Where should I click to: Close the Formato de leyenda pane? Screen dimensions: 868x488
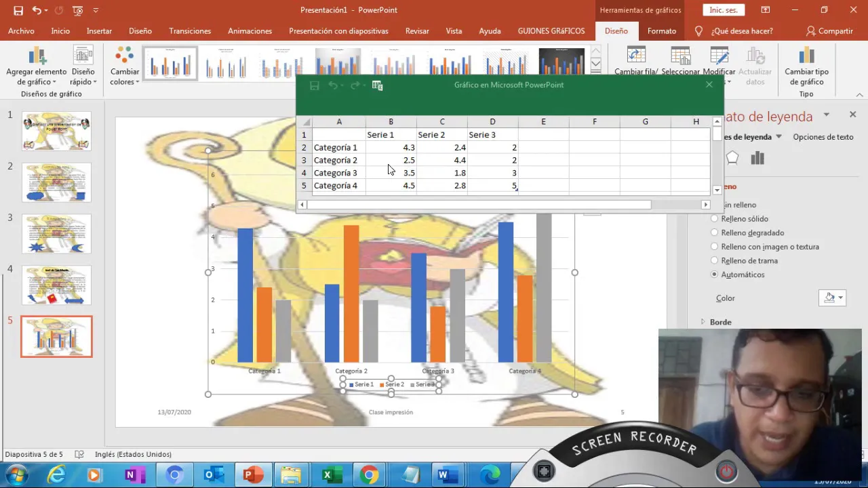[x=853, y=115]
